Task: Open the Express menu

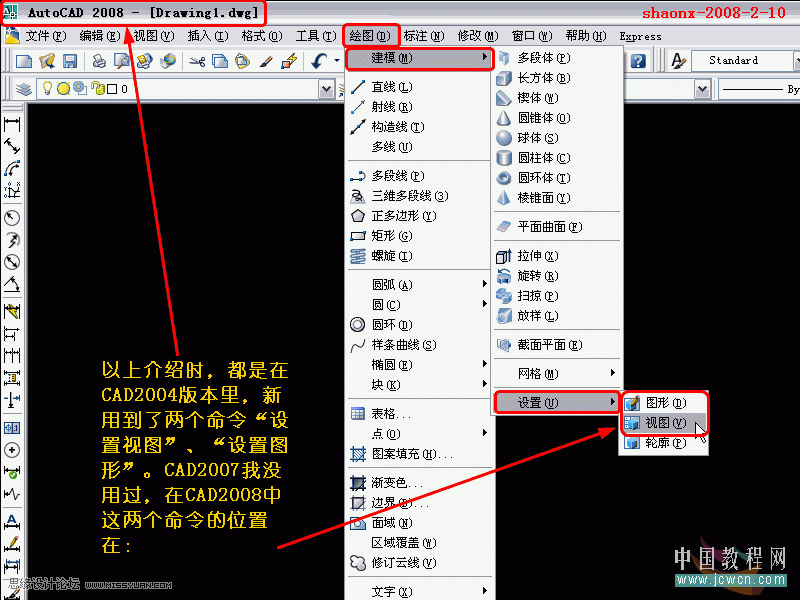Action: point(640,36)
